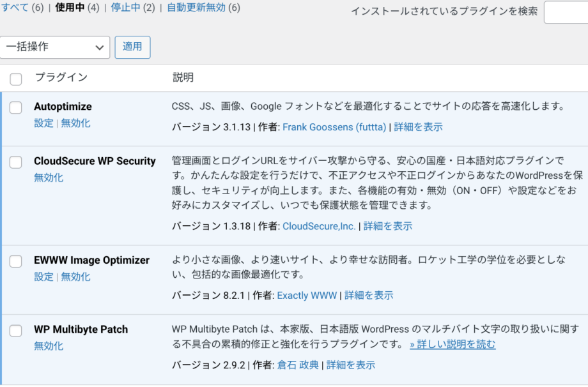Deactivate Autoptimize via 無効化 link
Screen dimensions: 588x387
(x=75, y=123)
